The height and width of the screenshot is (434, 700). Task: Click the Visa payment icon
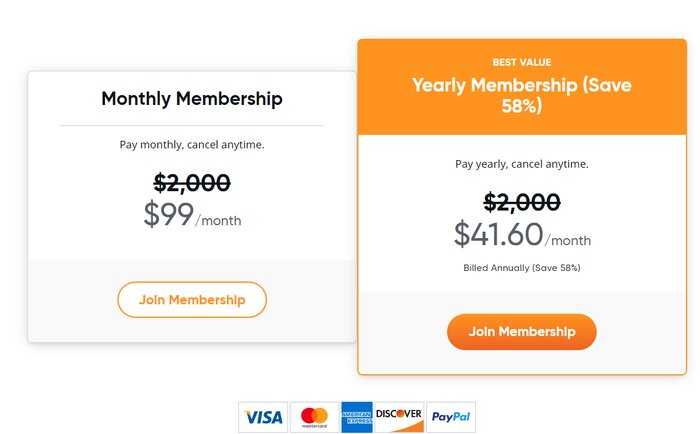[x=263, y=417]
